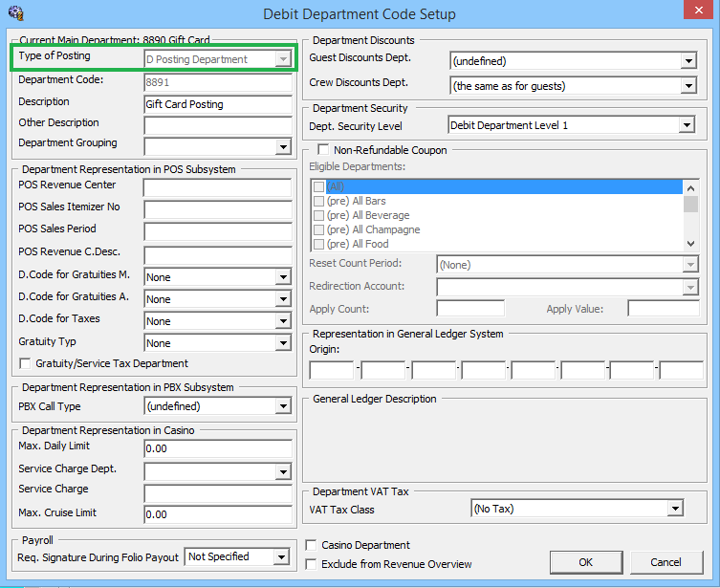The image size is (720, 588).
Task: Expand the Dept. Security Level dropdown
Action: tap(687, 125)
